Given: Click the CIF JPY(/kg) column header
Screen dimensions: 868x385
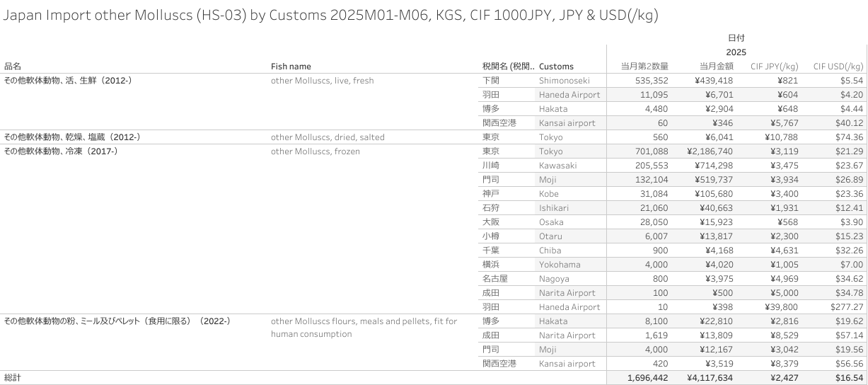Looking at the screenshot, I should pyautogui.click(x=775, y=67).
